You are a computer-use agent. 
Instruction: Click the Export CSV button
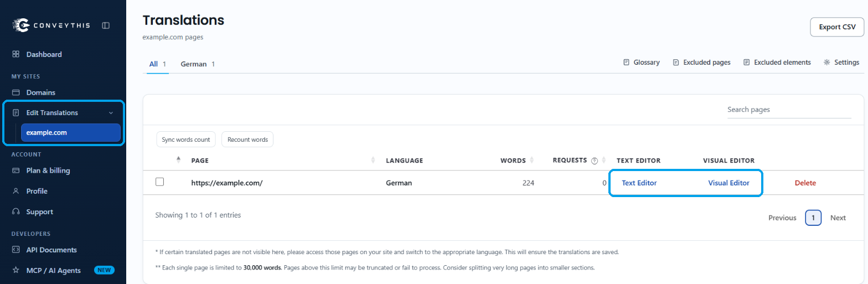(837, 27)
